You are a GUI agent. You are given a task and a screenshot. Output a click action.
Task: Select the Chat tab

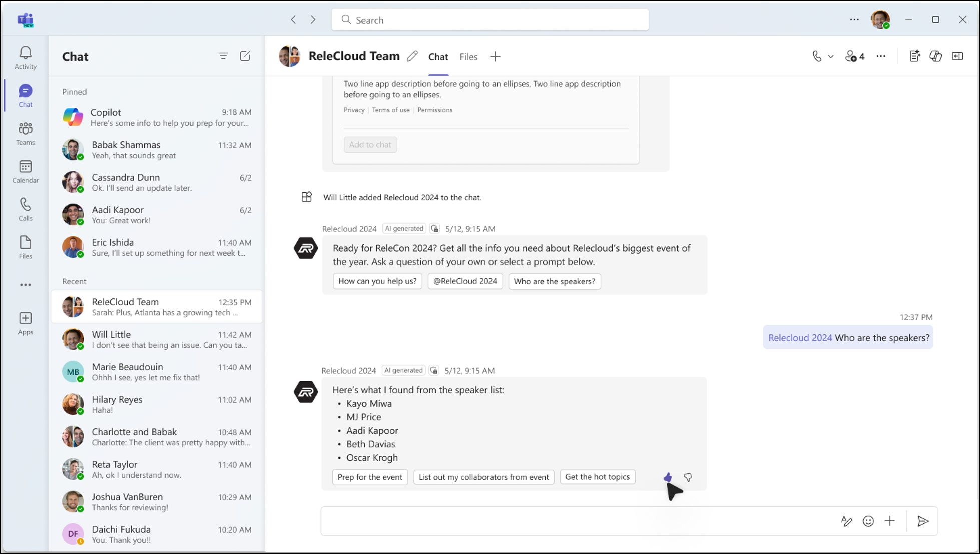pos(438,57)
